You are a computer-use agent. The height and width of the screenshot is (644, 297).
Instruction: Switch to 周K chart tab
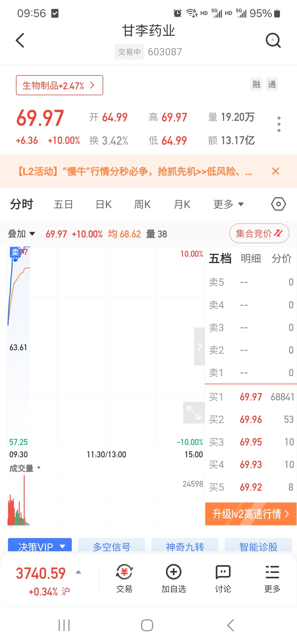(x=142, y=204)
